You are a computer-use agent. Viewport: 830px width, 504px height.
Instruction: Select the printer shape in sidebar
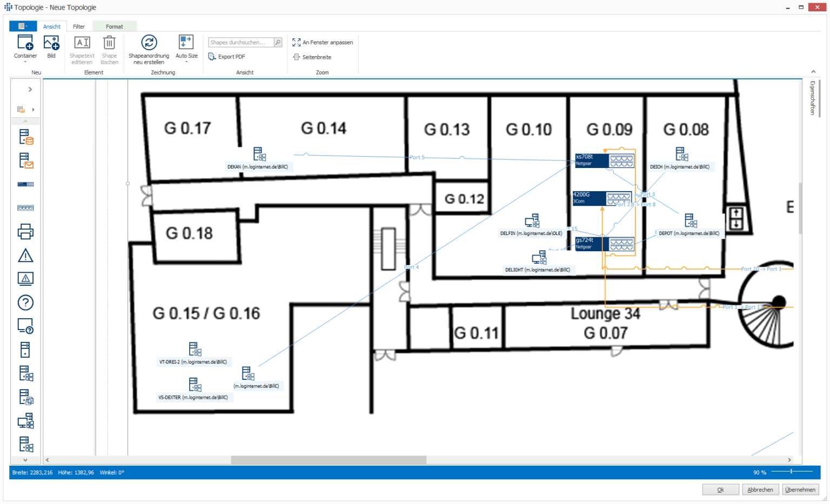[x=25, y=232]
